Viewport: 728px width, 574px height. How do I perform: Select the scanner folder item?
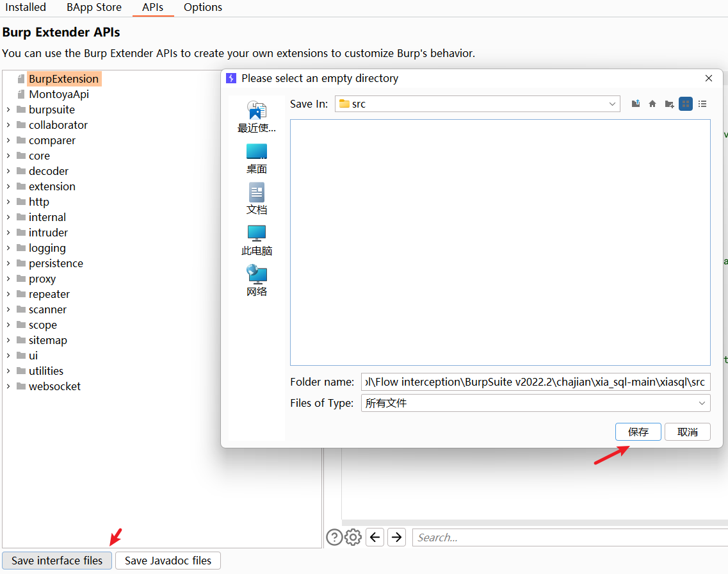(47, 309)
